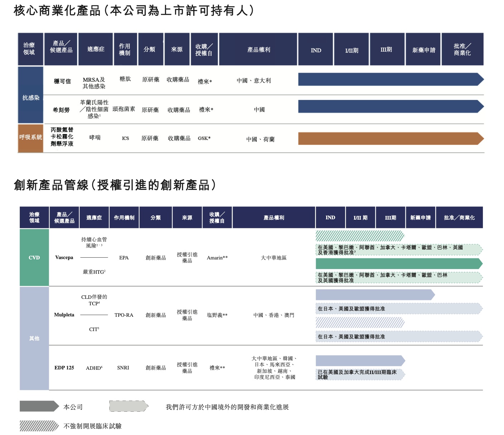The height and width of the screenshot is (435, 504).
Task: Select the 其他 therapeutic area cell
Action: [x=34, y=338]
